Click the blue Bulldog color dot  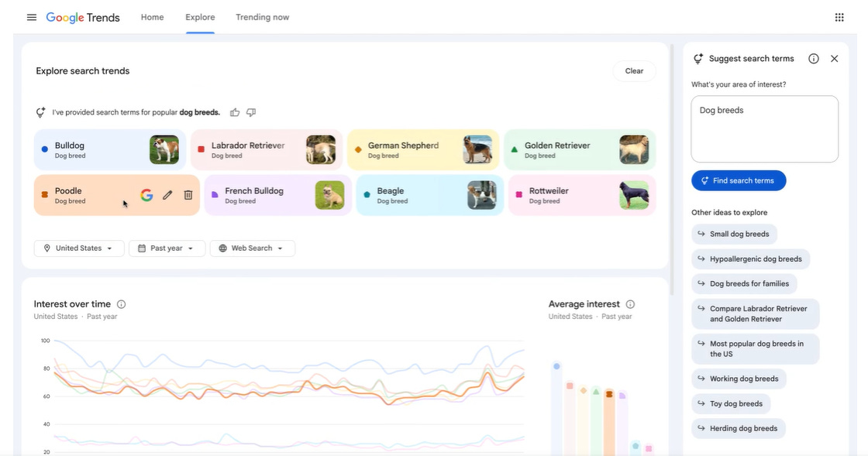[x=45, y=149]
